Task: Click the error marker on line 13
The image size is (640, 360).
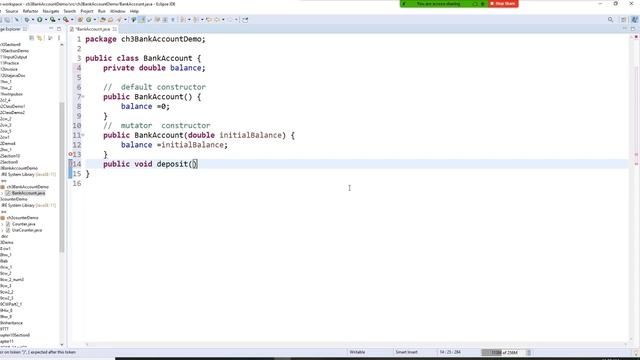Action: pos(70,154)
